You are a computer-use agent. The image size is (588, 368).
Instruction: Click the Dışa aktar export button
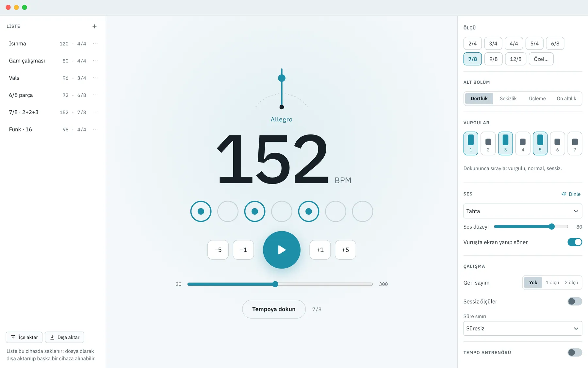point(64,337)
